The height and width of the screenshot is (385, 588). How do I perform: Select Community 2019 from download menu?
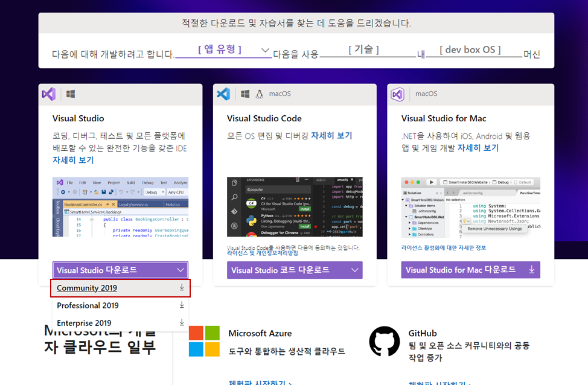pos(120,288)
